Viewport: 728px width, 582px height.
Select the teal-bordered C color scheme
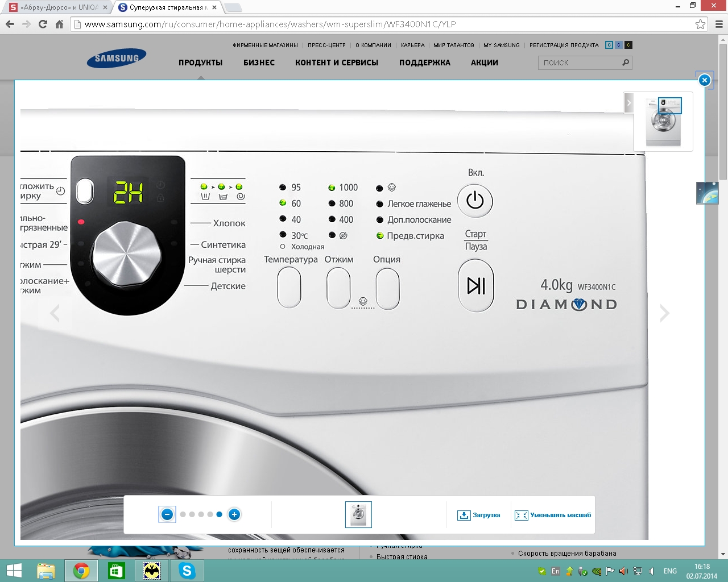(x=609, y=45)
